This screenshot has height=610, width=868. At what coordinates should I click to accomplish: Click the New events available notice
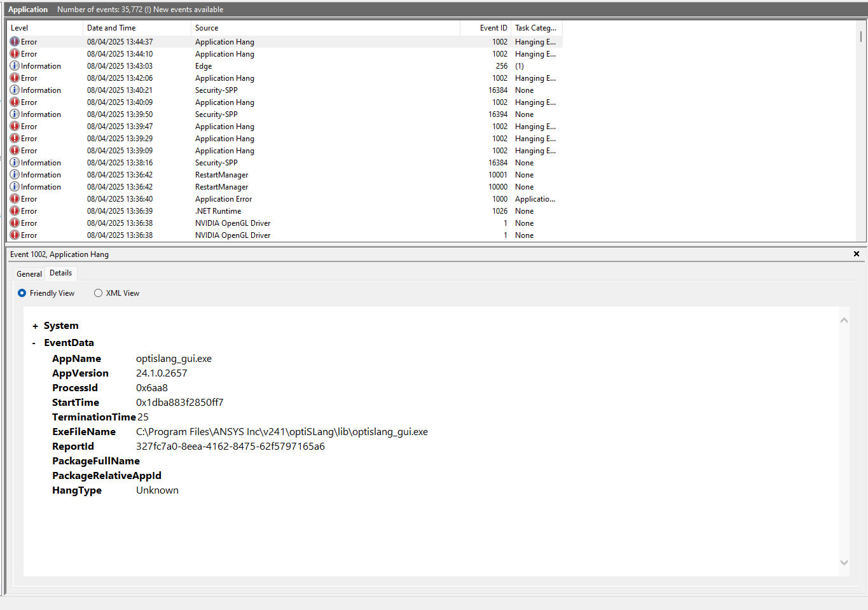coord(188,10)
